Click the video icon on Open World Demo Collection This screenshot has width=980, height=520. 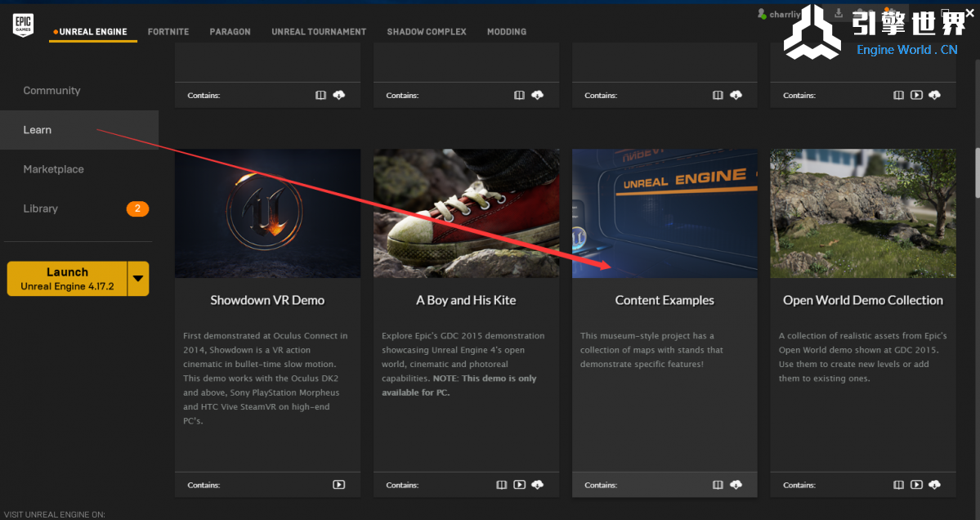tap(917, 484)
